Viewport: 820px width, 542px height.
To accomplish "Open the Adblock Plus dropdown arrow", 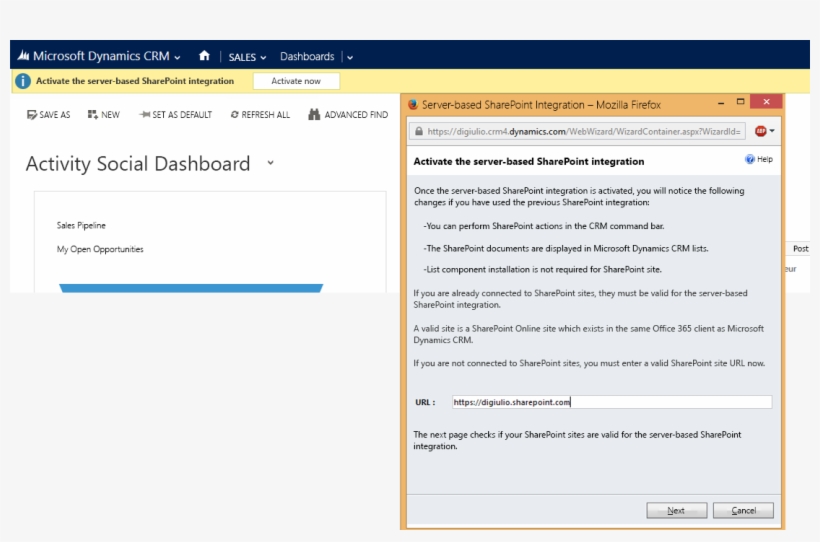I will (772, 131).
